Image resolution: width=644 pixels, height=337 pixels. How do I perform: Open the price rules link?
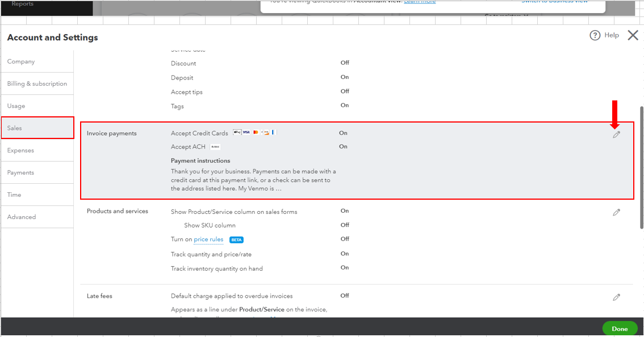(208, 239)
